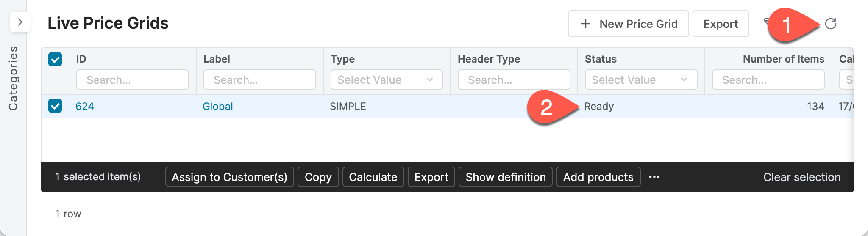Viewport: 868px width, 236px height.
Task: Open the more actions ellipsis menu
Action: click(x=654, y=177)
